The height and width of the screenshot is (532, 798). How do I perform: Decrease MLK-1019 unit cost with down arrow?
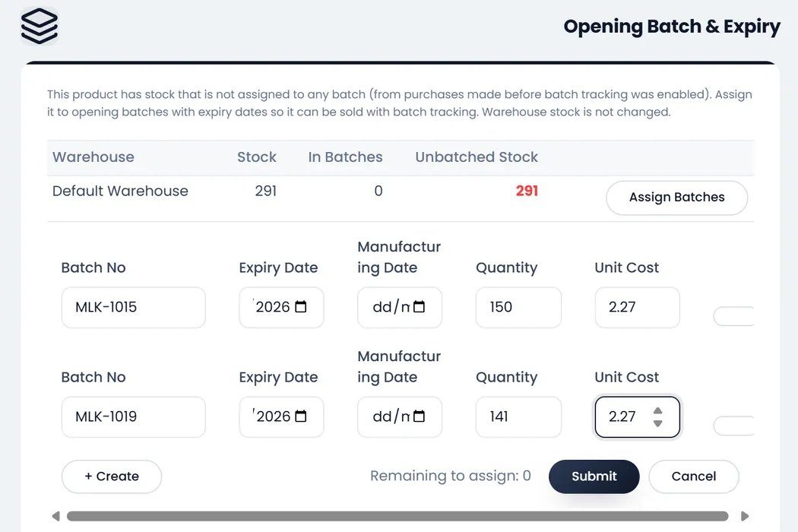657,423
